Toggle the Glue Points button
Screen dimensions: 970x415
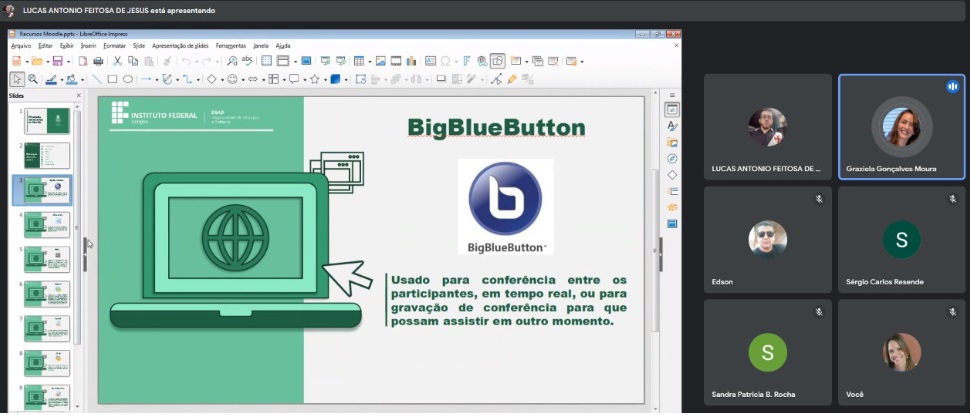[x=512, y=79]
